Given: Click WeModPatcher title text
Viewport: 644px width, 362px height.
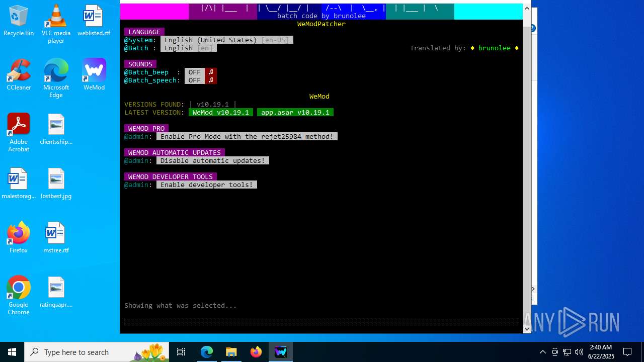Looking at the screenshot, I should tap(321, 24).
